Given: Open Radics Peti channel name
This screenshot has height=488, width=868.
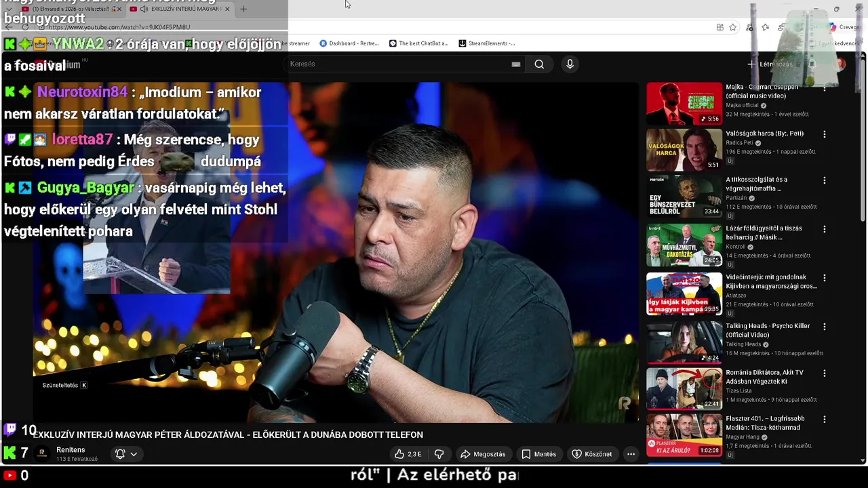Looking at the screenshot, I should [x=739, y=143].
